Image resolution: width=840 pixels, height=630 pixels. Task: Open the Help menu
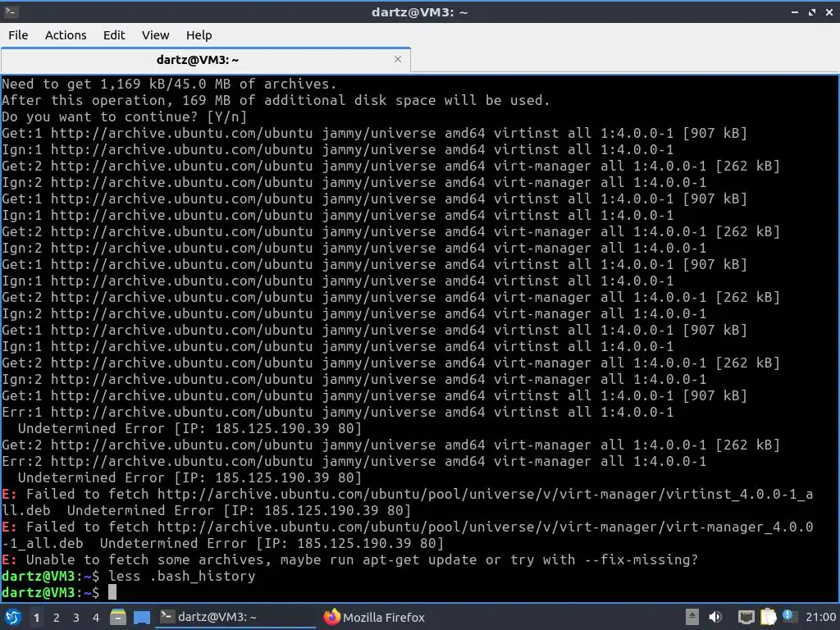199,34
